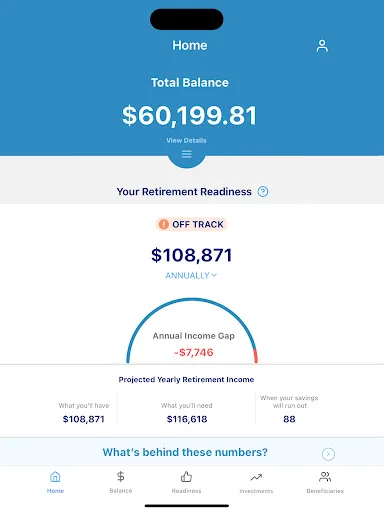Image resolution: width=384 pixels, height=512 pixels.
Task: Tap the What you'll have $108,871 figure
Action: click(84, 419)
